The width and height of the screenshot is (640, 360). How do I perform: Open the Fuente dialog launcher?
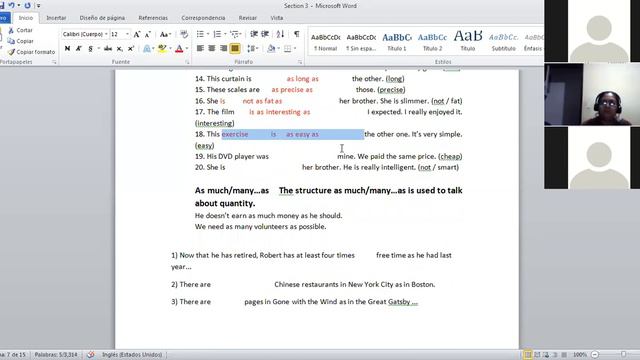[x=187, y=62]
